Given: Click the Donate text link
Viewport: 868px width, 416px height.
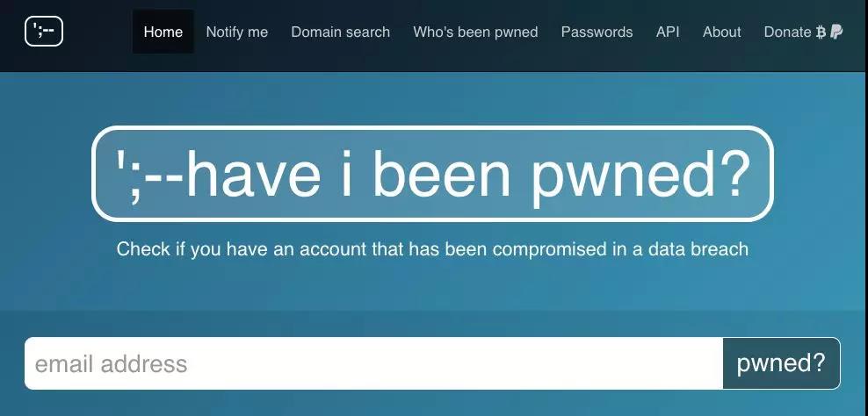Looking at the screenshot, I should 788,32.
